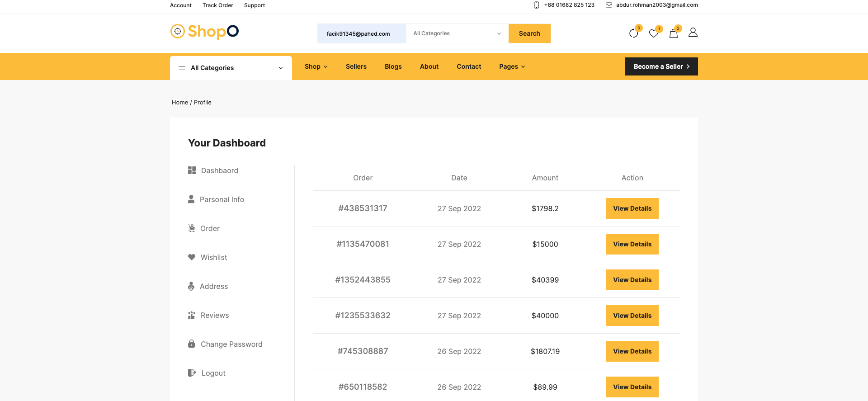This screenshot has width=868, height=401.
Task: Click the Dashboard grid icon in sidebar
Action: (x=192, y=170)
